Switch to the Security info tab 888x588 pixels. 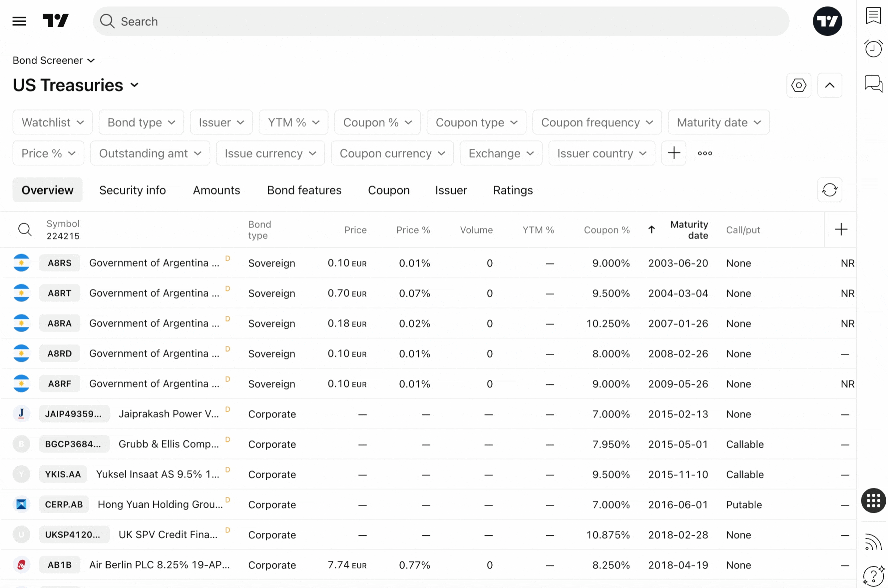click(132, 190)
